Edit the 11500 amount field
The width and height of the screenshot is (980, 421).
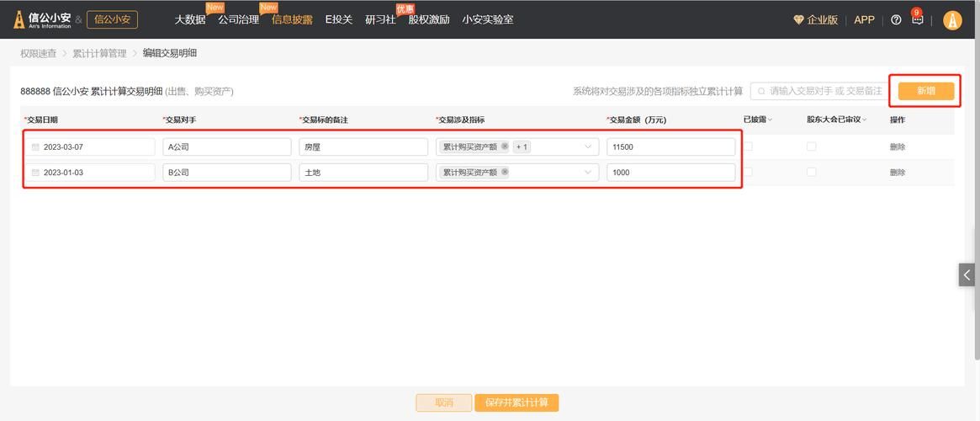[x=671, y=147]
